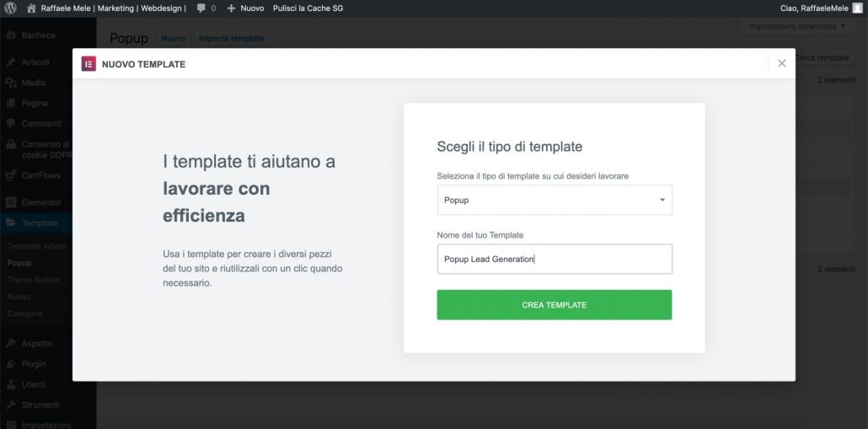
Task: Click the Commenti icon in sidebar
Action: 10,123
